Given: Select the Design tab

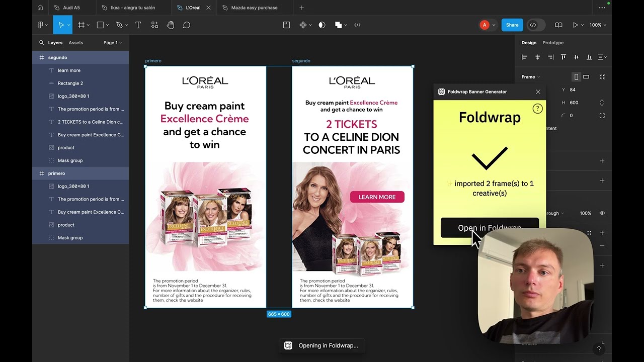Looking at the screenshot, I should pyautogui.click(x=529, y=43).
